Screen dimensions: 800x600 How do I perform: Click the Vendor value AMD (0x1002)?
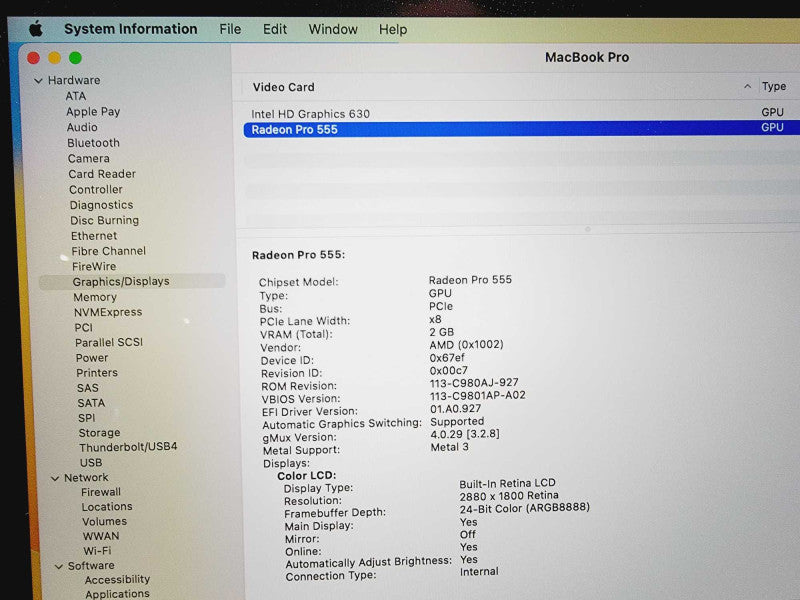point(466,345)
